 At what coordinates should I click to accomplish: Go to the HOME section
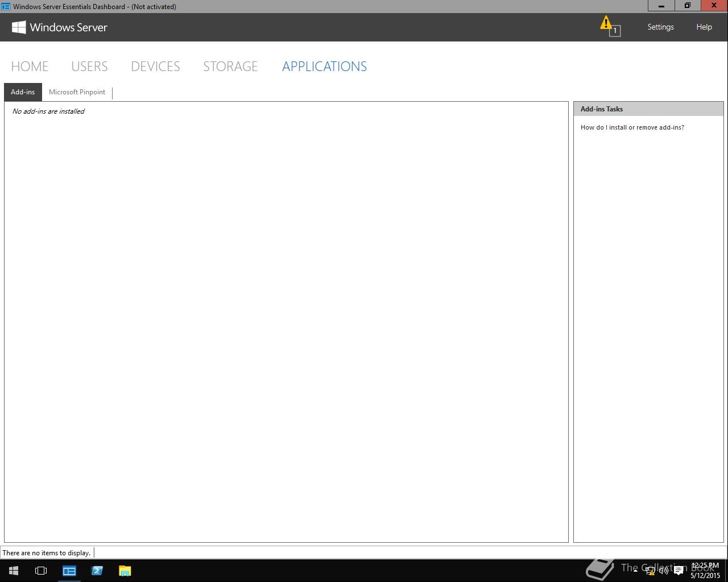tap(30, 66)
